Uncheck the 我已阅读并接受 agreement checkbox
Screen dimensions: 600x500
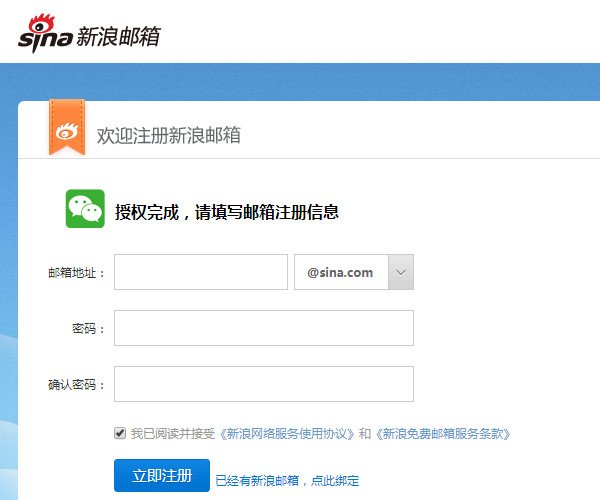(x=120, y=433)
